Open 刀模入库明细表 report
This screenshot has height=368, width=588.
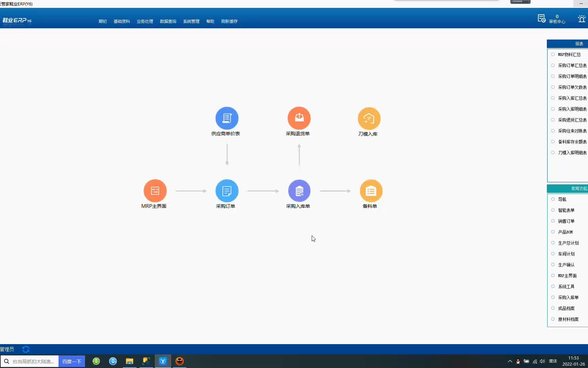pyautogui.click(x=572, y=153)
